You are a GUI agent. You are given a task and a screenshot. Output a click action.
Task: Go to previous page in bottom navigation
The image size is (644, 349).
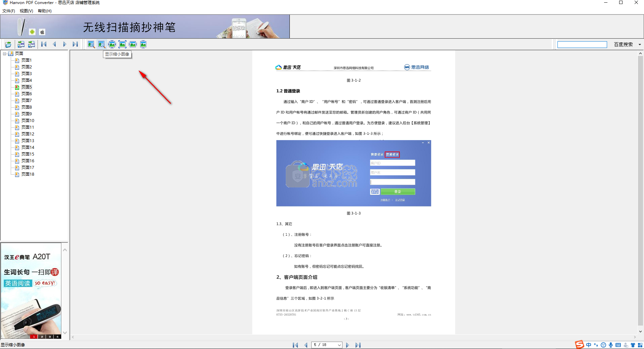(x=306, y=345)
